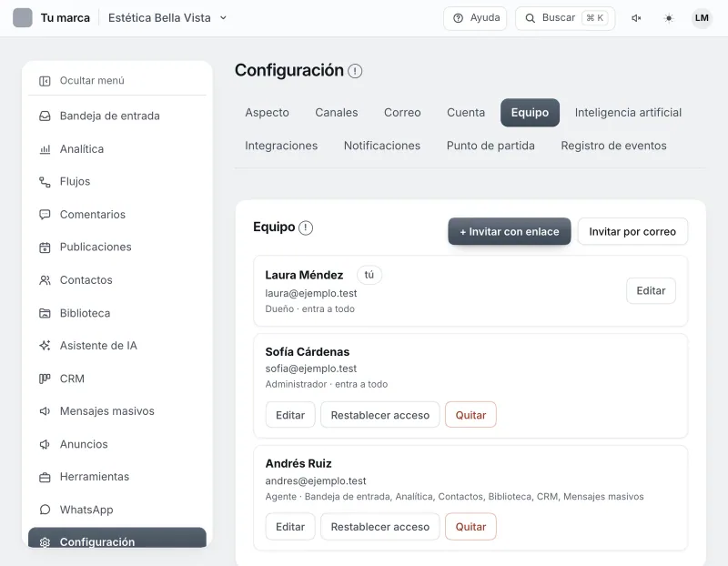Screen dimensions: 728x566
Task: Click + Invitar con enlace button
Action: (510, 231)
